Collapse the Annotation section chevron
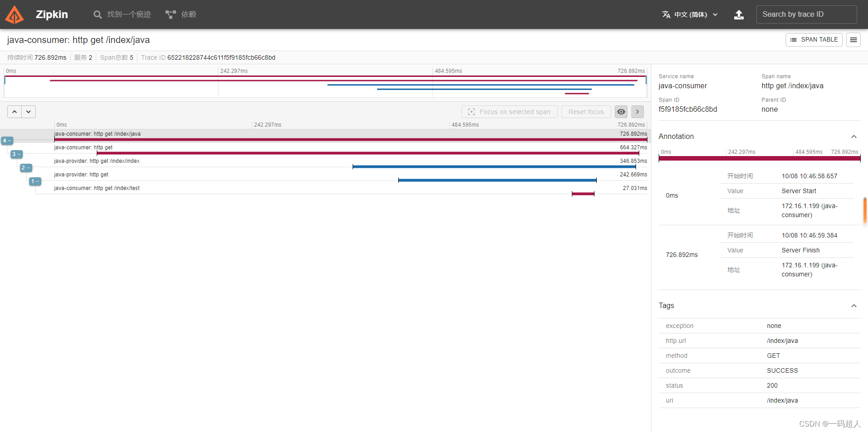868x432 pixels. pyautogui.click(x=854, y=137)
